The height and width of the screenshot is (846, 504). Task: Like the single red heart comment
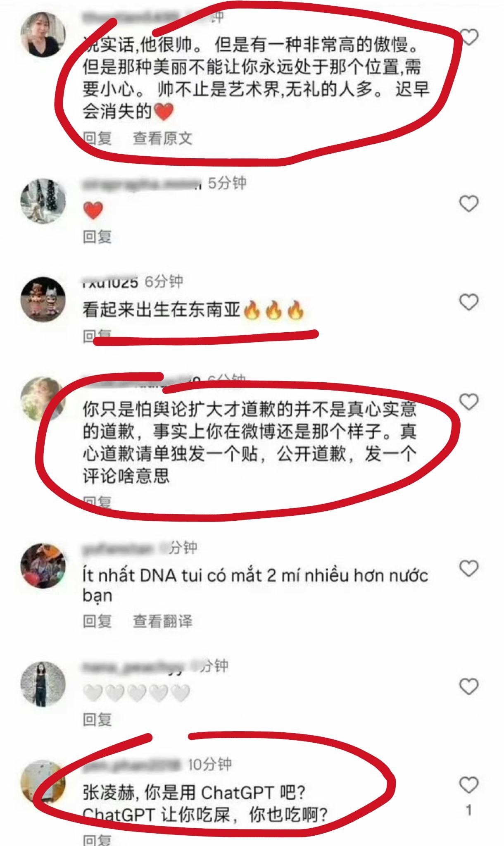point(469,204)
